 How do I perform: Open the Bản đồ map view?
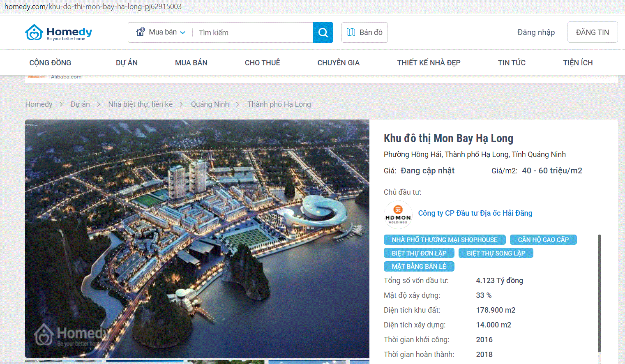(x=364, y=32)
